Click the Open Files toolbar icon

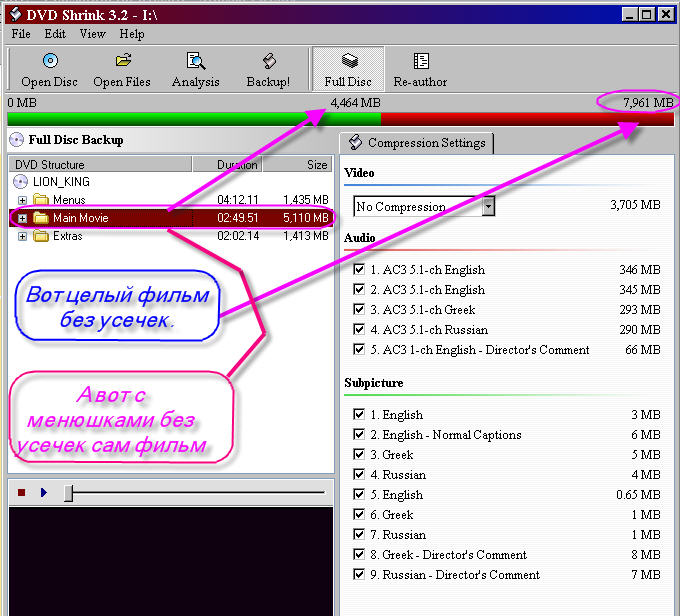pos(123,60)
